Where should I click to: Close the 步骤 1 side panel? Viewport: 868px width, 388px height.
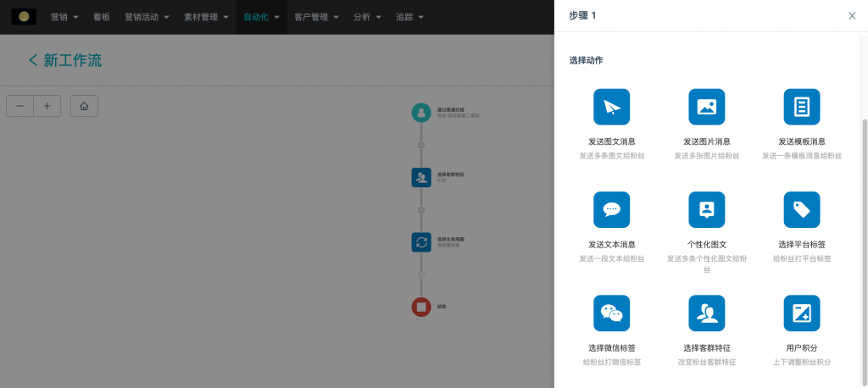click(x=852, y=16)
